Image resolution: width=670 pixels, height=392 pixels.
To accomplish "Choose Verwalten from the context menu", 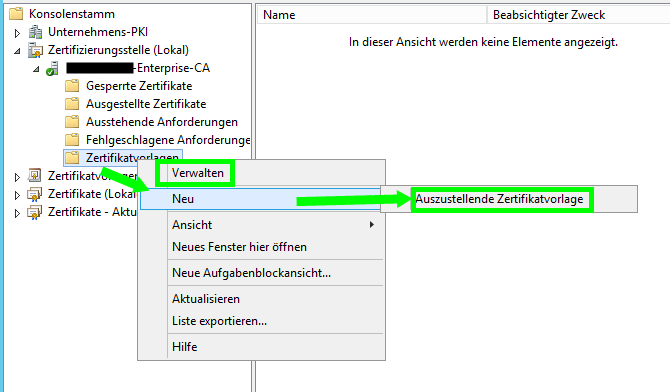I will (197, 173).
